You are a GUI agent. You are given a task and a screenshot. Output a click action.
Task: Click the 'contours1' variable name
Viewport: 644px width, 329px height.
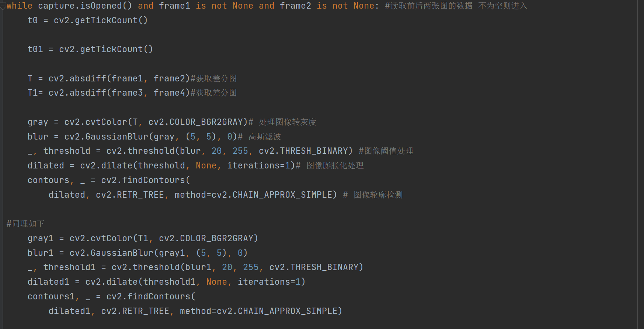51,296
